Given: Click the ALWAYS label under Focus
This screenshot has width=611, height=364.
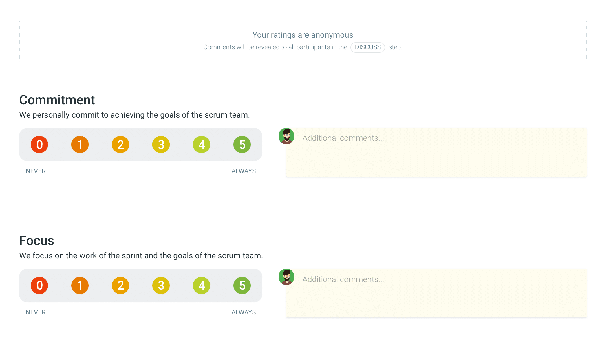Looking at the screenshot, I should [244, 312].
